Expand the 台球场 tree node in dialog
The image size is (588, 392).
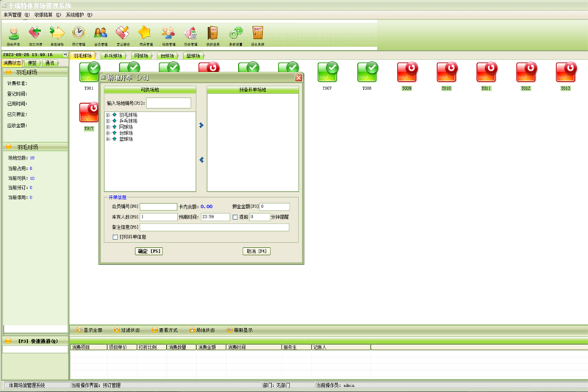[107, 133]
